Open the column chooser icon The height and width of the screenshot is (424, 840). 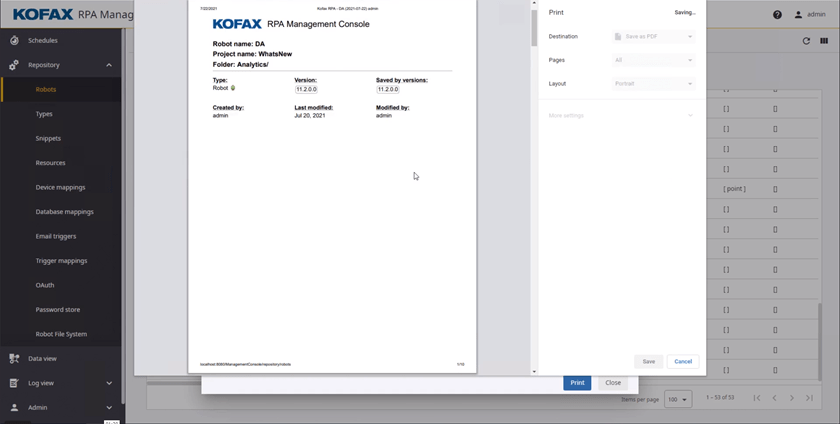coord(824,41)
